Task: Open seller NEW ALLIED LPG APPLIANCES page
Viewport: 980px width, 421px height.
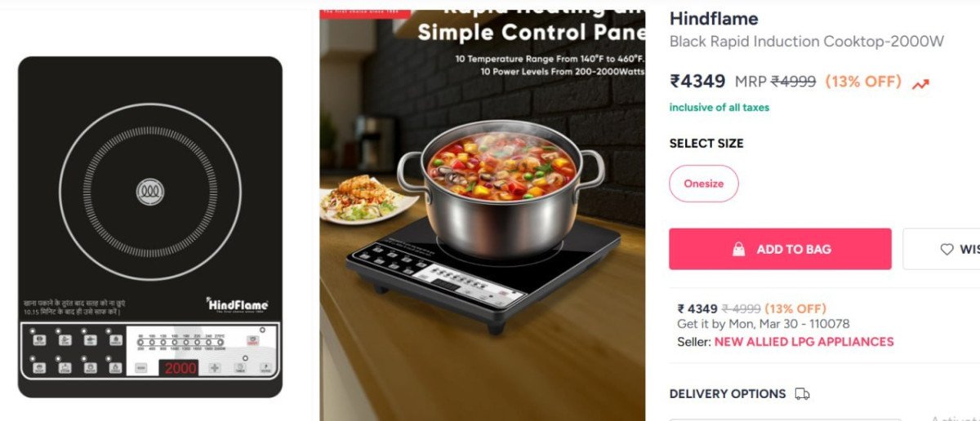Action: 804,342
